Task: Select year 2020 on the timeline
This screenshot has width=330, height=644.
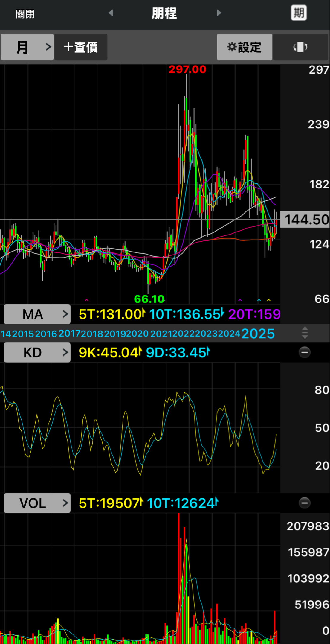Action: coord(137,334)
